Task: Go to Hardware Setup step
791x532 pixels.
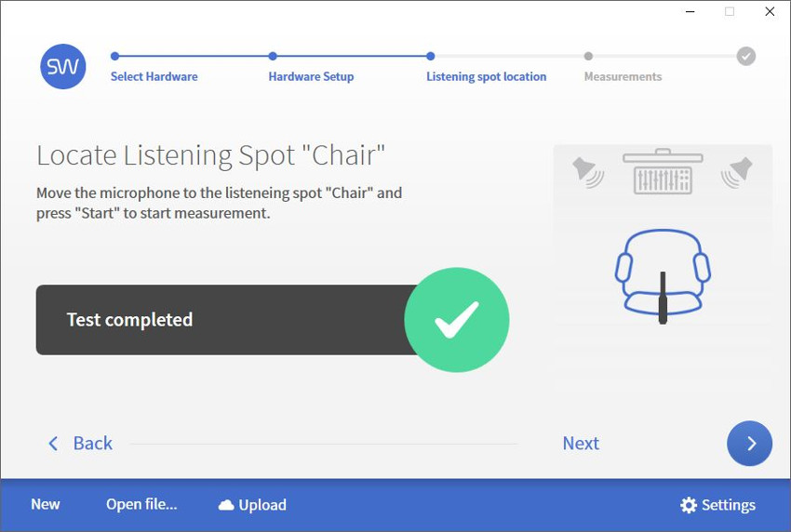Action: (311, 76)
